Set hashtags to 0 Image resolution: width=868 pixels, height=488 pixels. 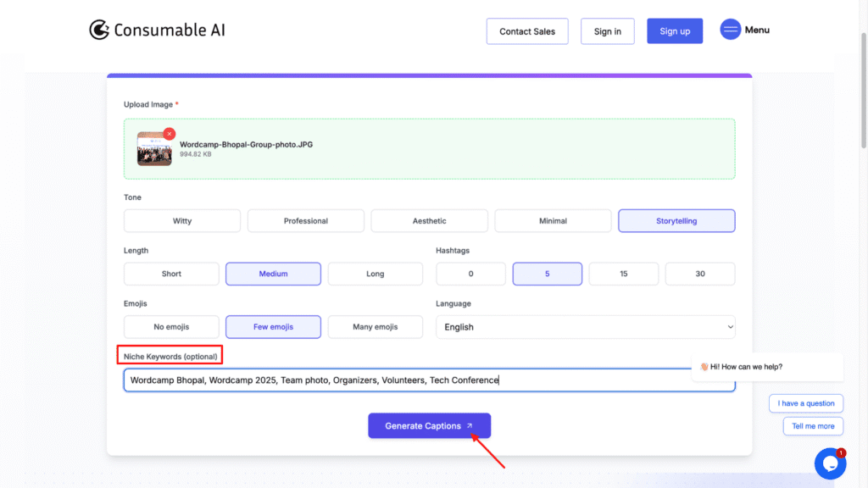pyautogui.click(x=470, y=274)
